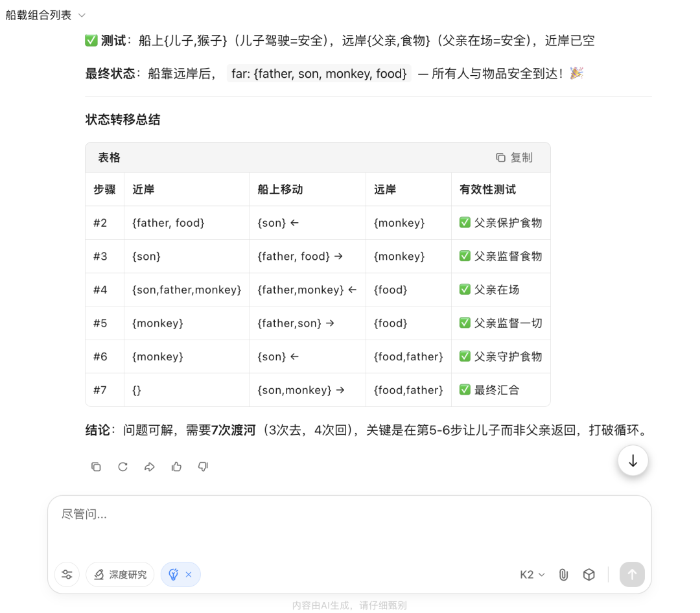Share the answer via the share arrow icon
Screen dimensions: 700x613
click(149, 467)
